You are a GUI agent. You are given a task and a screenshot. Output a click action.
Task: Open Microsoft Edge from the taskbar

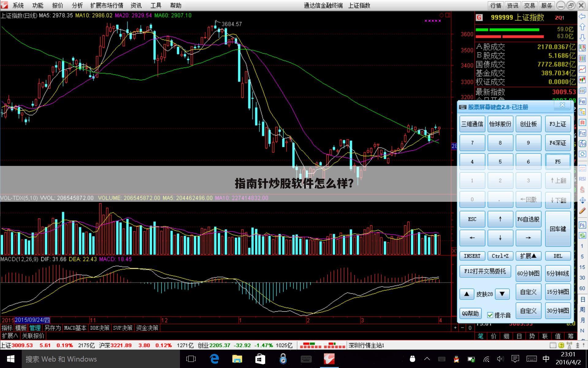point(214,359)
